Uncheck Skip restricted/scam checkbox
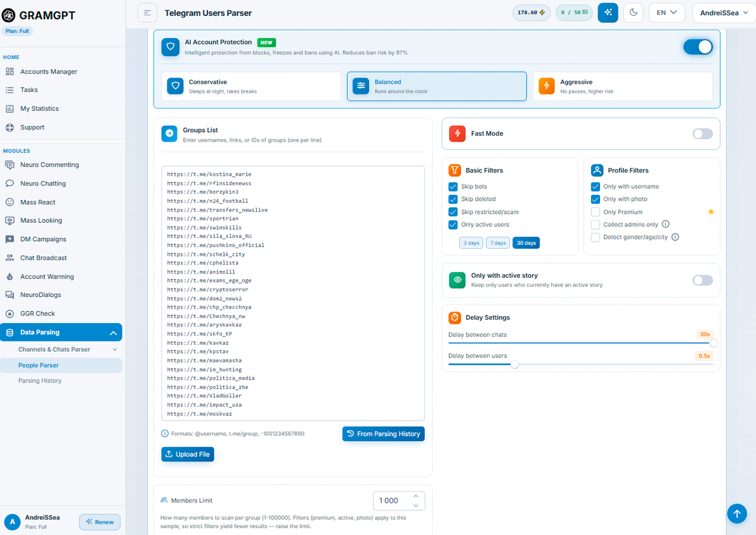Image resolution: width=756 pixels, height=535 pixels. coord(453,212)
